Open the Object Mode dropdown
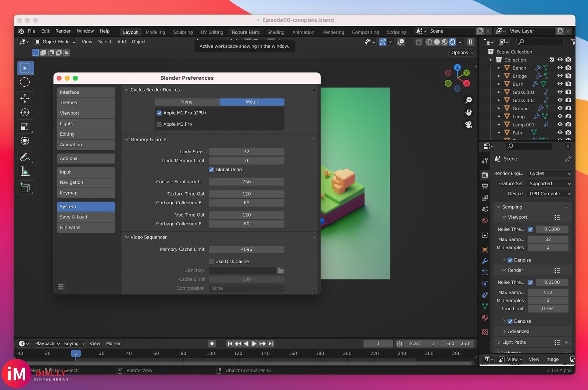Screen dimensions: 588x390 [55, 42]
